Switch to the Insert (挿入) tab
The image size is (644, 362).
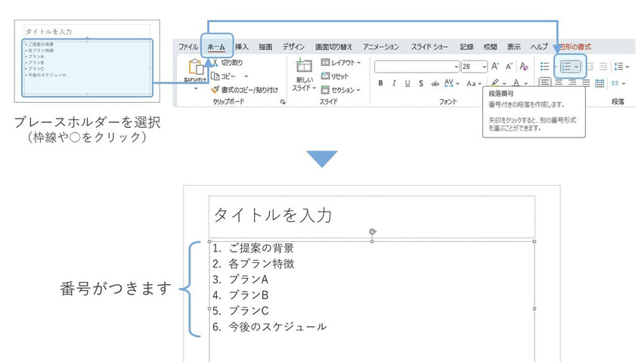click(242, 47)
